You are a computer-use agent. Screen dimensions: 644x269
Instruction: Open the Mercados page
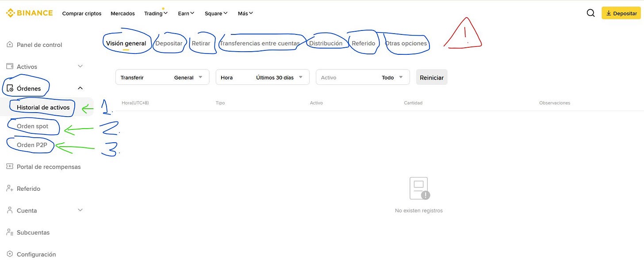click(123, 13)
